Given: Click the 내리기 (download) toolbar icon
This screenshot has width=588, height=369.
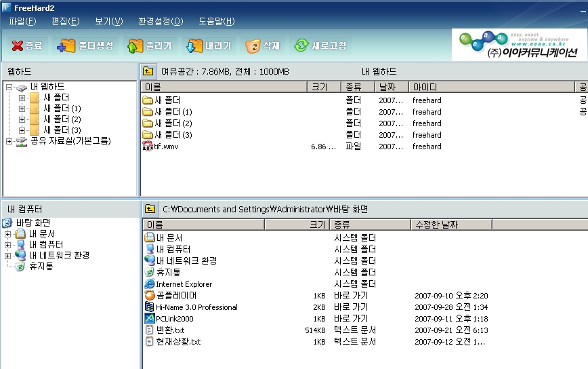Looking at the screenshot, I should (x=209, y=46).
